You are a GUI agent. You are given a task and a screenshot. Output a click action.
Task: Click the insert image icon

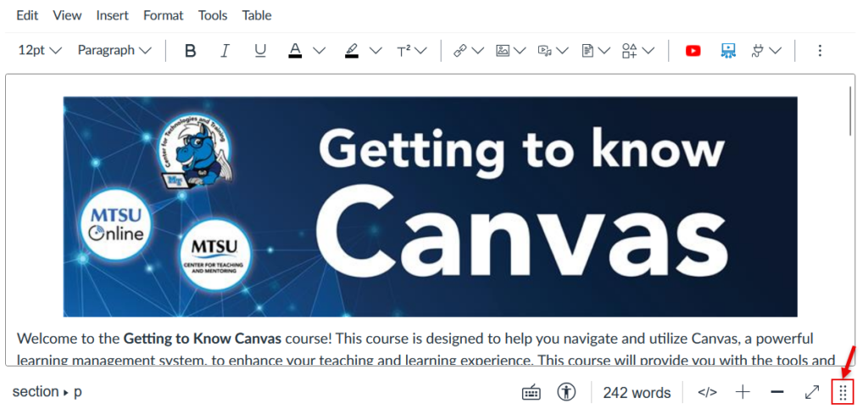503,51
